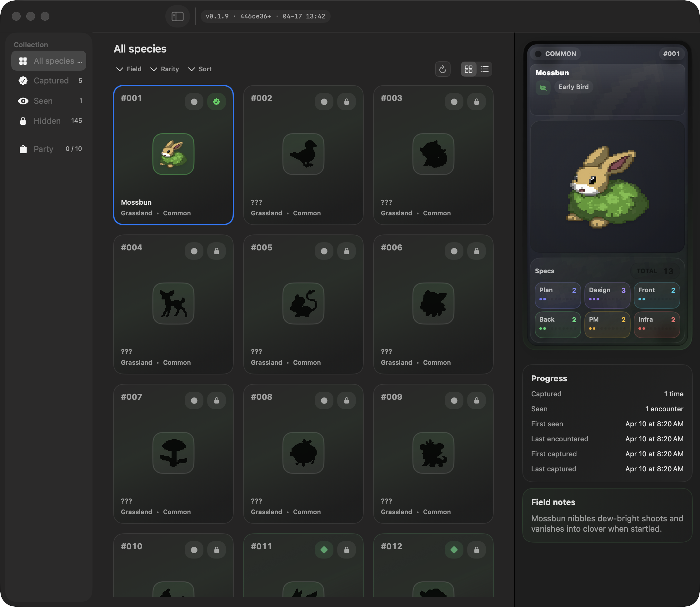
Task: Open the Sort dropdown
Action: [200, 69]
